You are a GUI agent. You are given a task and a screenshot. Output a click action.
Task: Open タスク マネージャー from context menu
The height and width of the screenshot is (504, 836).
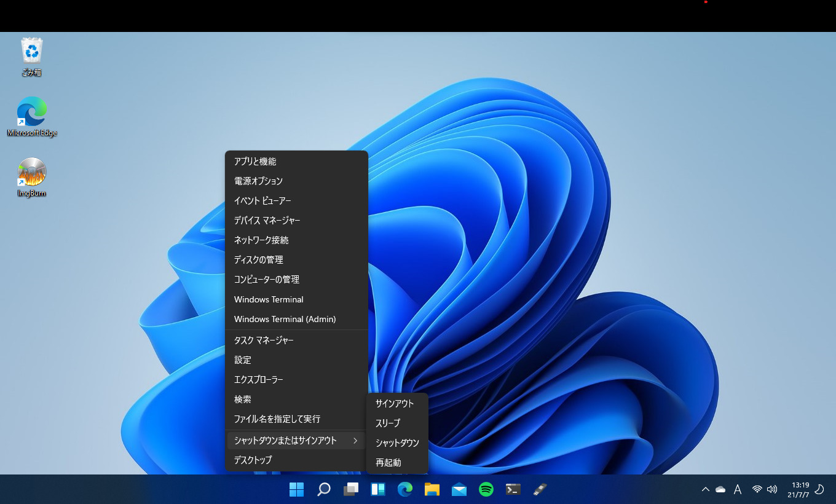pos(264,340)
